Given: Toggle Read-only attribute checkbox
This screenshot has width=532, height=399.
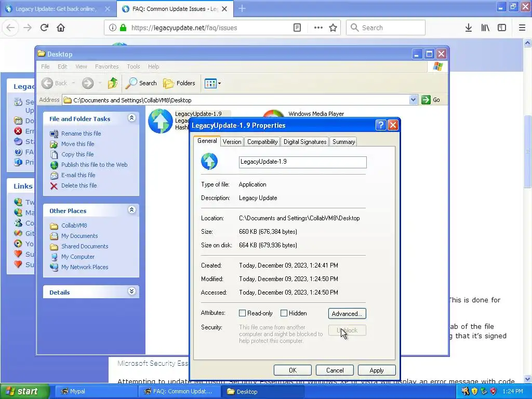Looking at the screenshot, I should click(x=242, y=313).
